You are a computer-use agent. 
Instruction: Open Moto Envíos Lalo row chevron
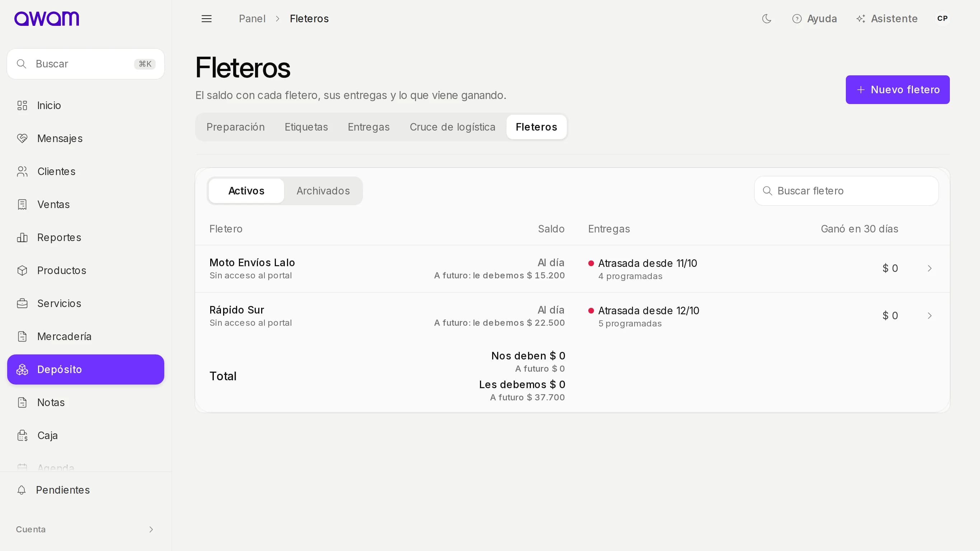tap(929, 268)
